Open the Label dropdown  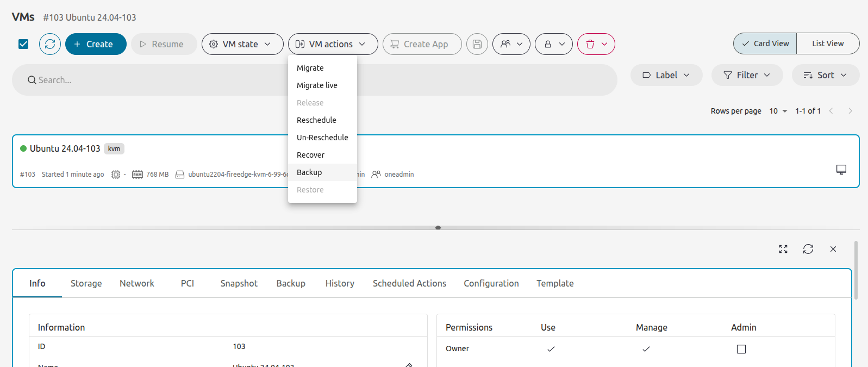(666, 75)
